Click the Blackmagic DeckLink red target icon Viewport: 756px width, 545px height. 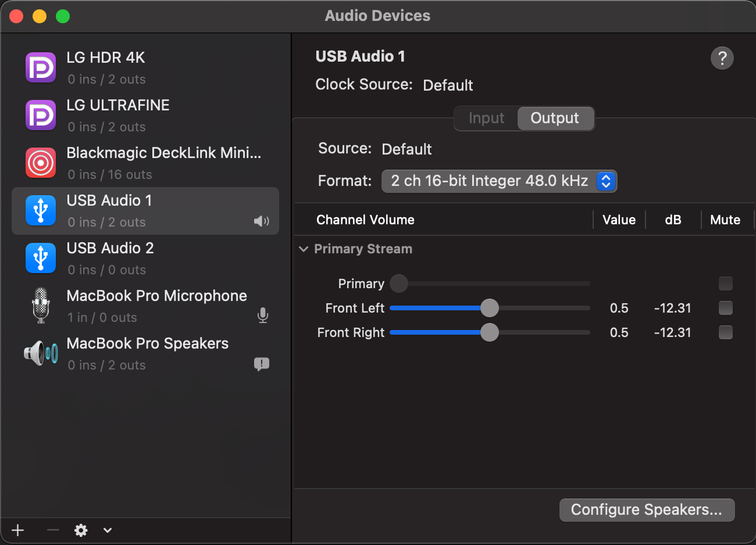[41, 163]
